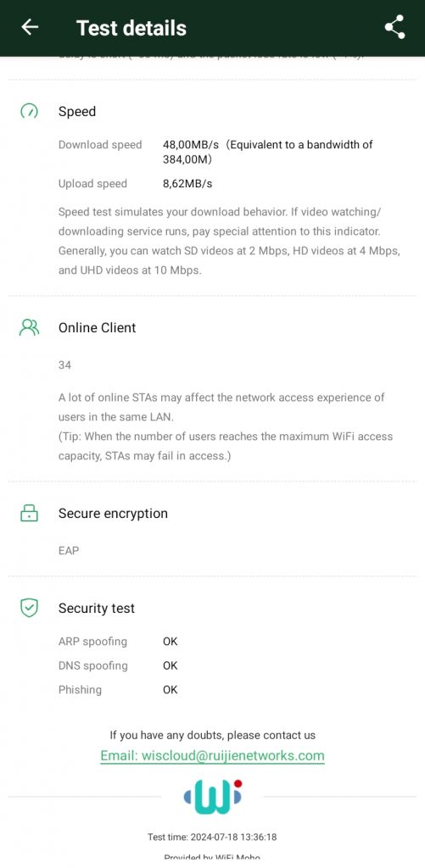Tap the Online Client heading
Screen dimensions: 425x868
(97, 328)
